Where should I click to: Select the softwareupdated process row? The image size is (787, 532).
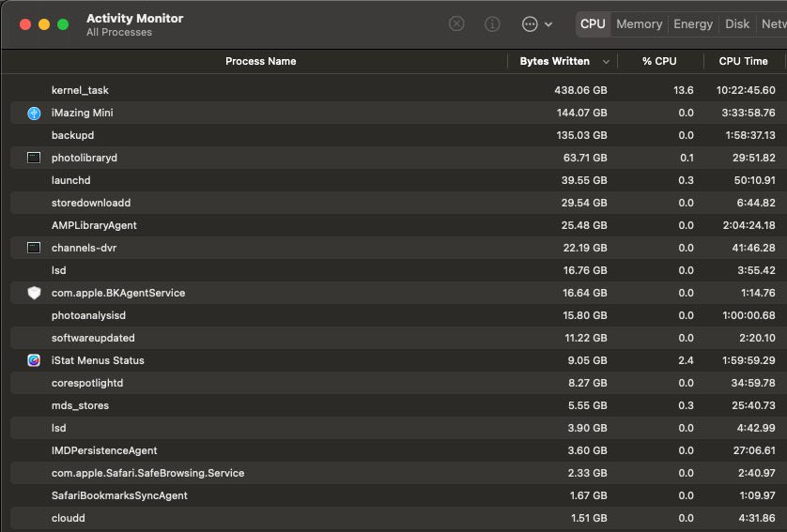click(398, 338)
